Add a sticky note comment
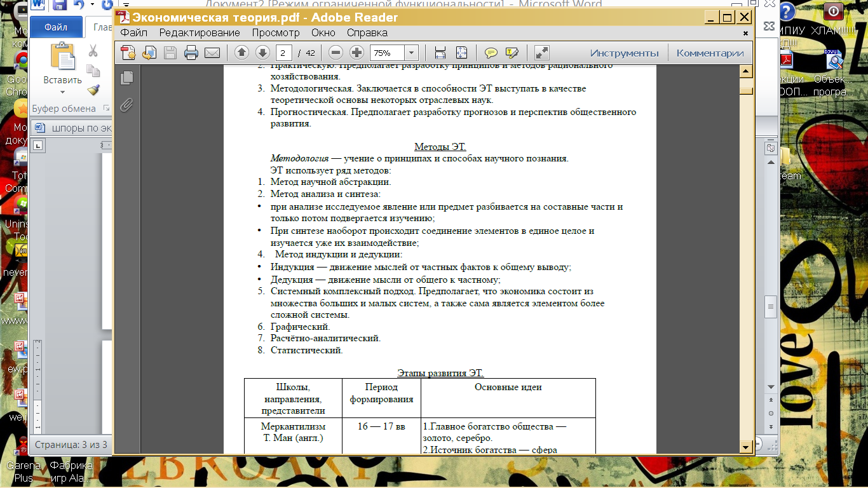Screen dimensions: 868x488 click(491, 53)
